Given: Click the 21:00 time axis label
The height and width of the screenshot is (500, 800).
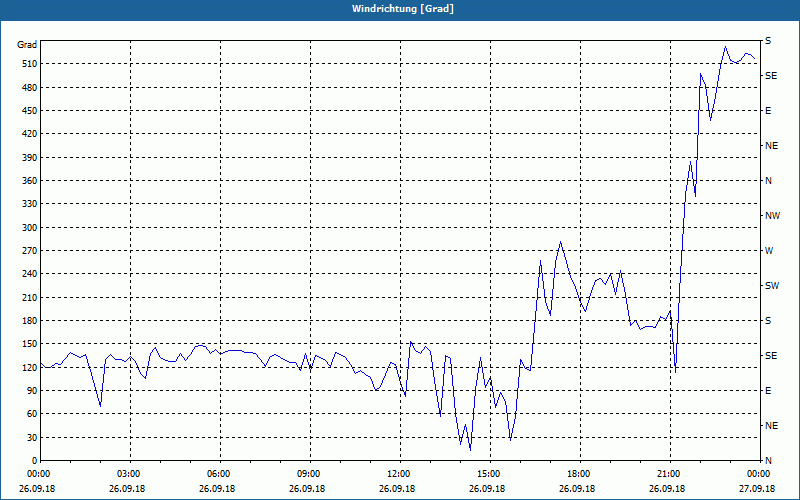Looking at the screenshot, I should (669, 474).
